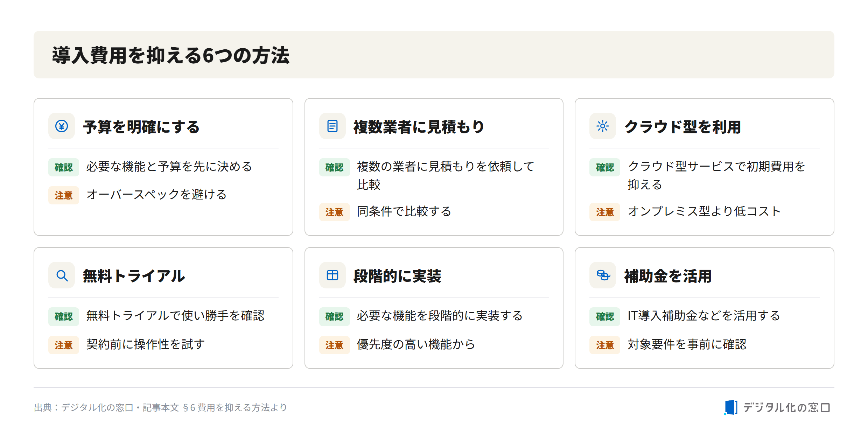Click the blue デジタル化の窓口 logo icon
Viewport: 868px width, 448px height.
point(730,407)
